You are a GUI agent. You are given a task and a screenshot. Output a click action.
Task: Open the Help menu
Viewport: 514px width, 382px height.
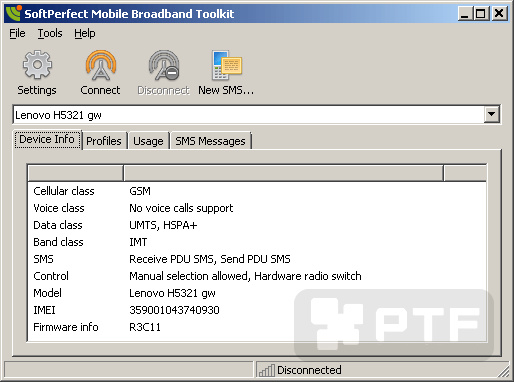pyautogui.click(x=85, y=33)
